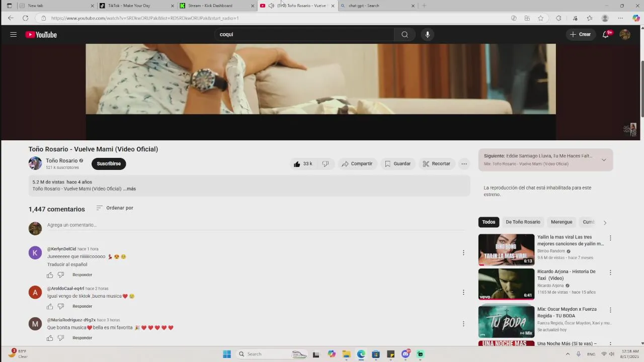Switch to the Stream - Kick Dashboard tab
644x362 pixels.
pyautogui.click(x=216, y=6)
